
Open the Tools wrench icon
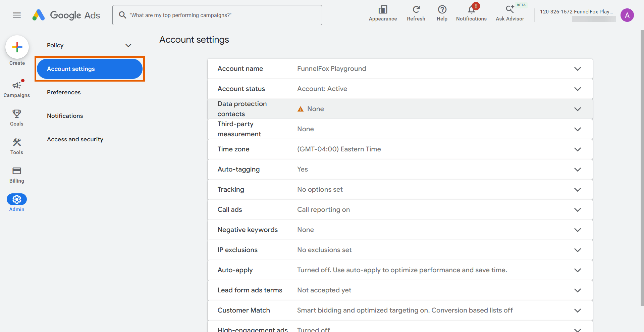(17, 142)
